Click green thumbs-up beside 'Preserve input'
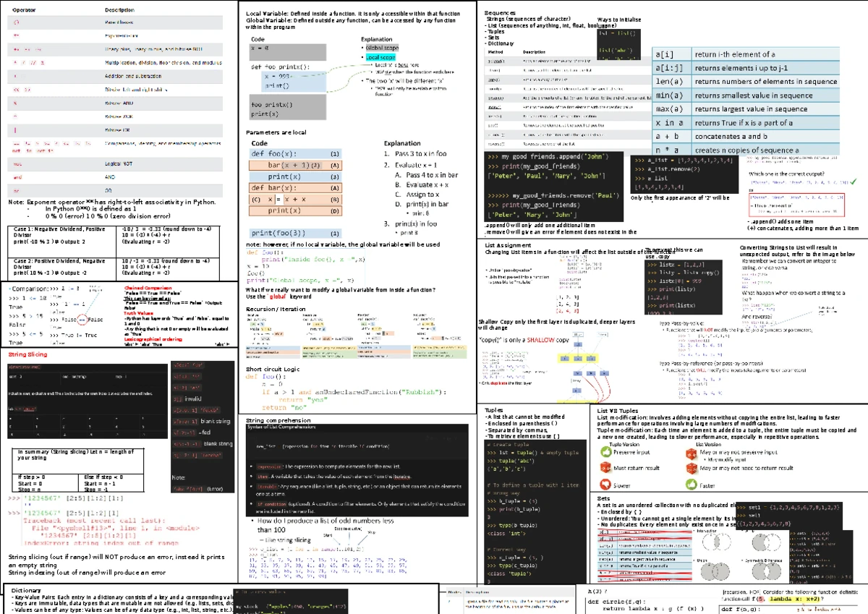The height and width of the screenshot is (614, 868). [605, 452]
